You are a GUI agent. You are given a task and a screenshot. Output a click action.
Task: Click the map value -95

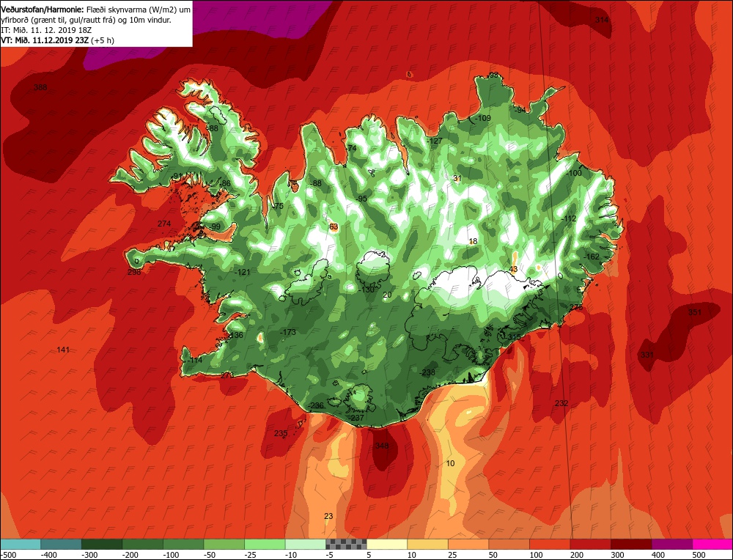pyautogui.click(x=361, y=199)
